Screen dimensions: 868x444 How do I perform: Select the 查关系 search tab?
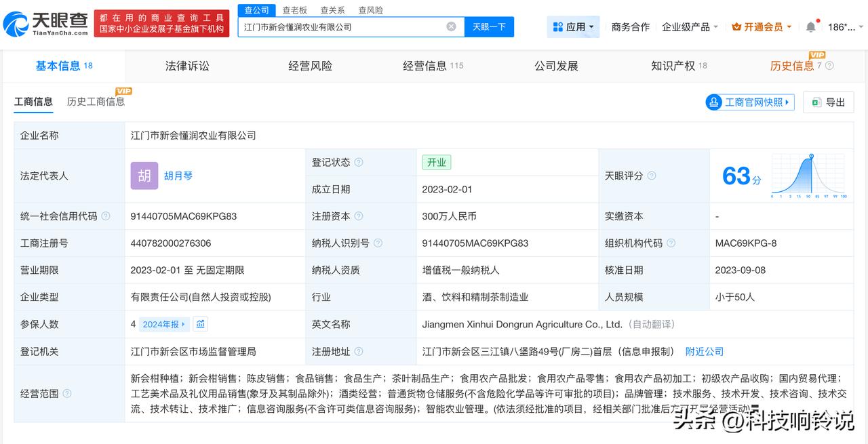[332, 10]
